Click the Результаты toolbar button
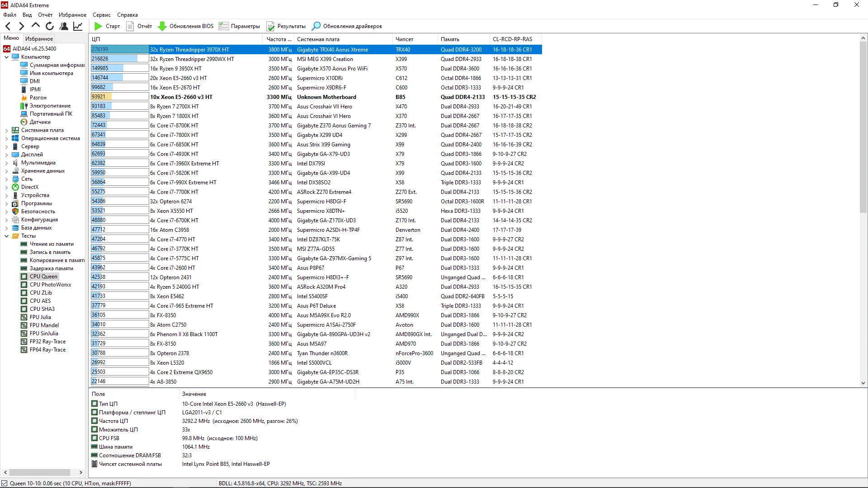 (x=286, y=26)
